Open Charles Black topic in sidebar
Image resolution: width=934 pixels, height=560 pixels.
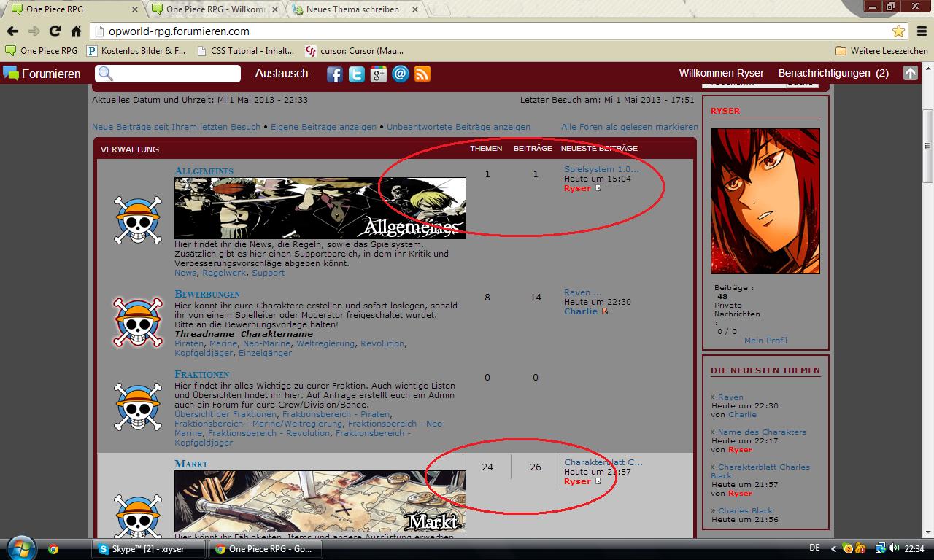pyautogui.click(x=745, y=510)
